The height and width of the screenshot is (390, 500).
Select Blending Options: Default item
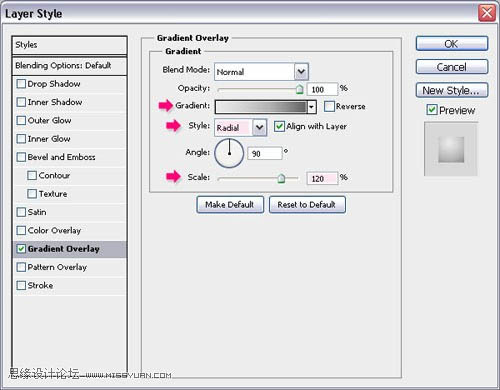coord(69,66)
